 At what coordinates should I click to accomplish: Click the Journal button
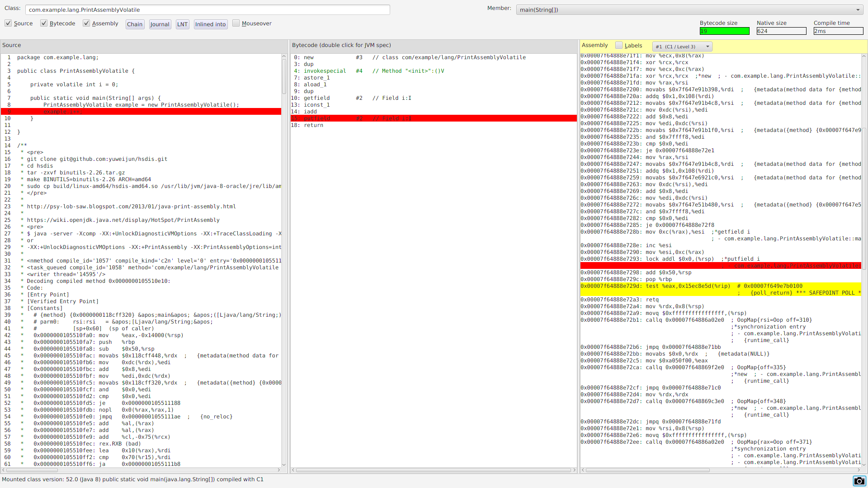point(160,24)
